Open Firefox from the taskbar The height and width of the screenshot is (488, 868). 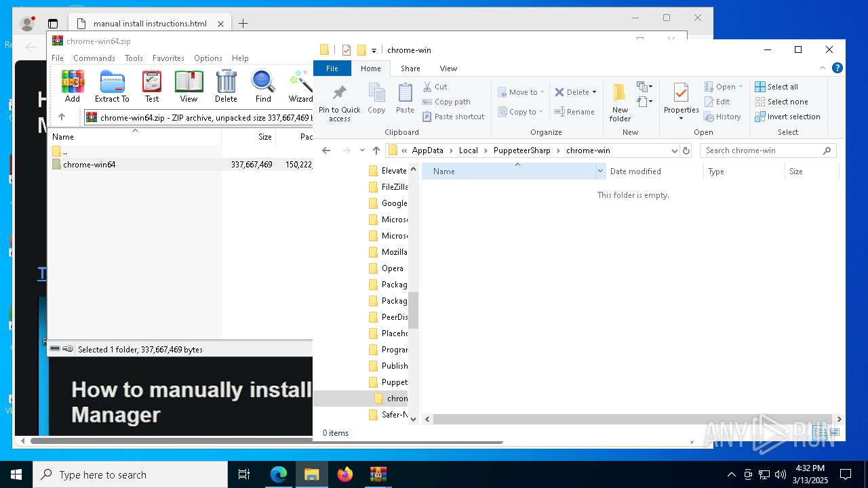pyautogui.click(x=345, y=474)
